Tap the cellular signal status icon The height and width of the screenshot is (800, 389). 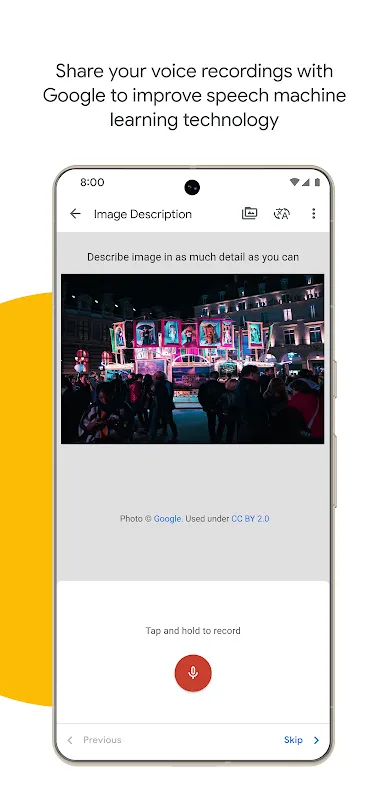[306, 182]
